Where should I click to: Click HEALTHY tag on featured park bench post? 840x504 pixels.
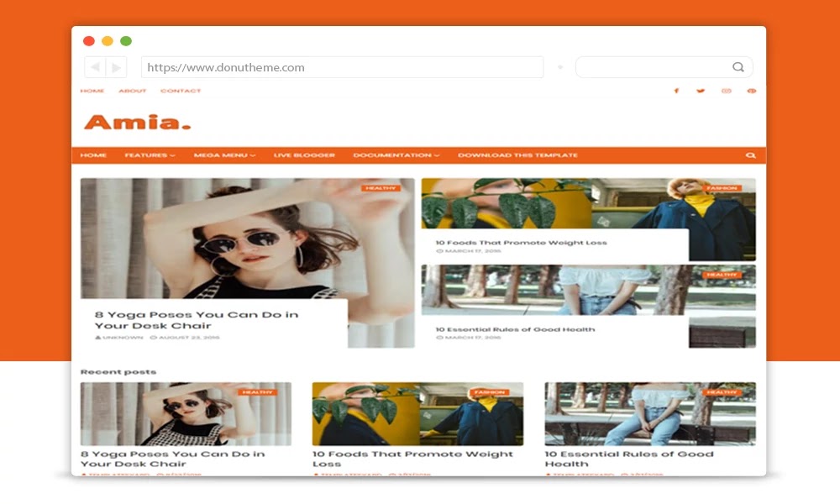[x=722, y=275]
